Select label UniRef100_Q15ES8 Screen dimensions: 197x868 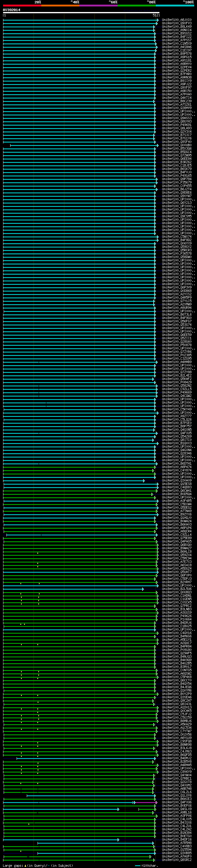point(177,483)
